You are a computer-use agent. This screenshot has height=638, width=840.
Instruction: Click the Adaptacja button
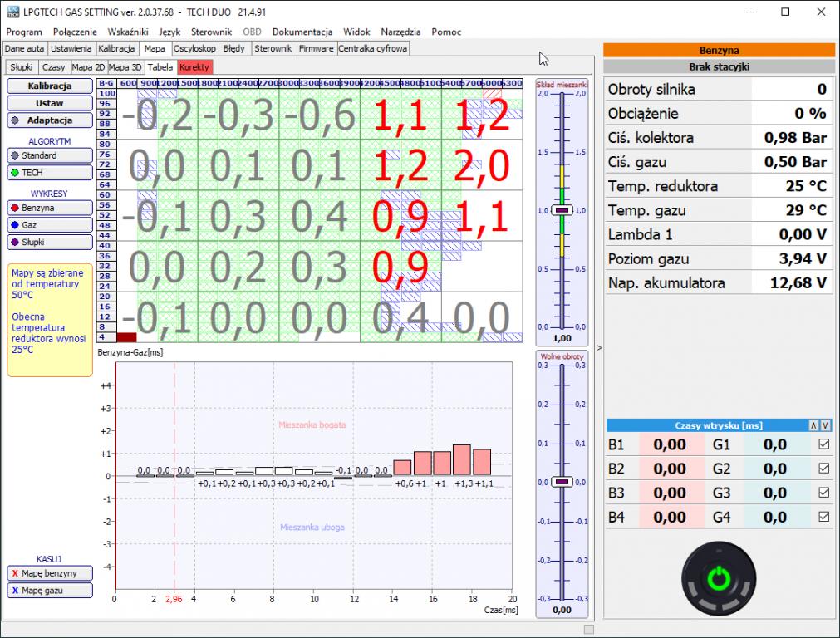click(50, 120)
